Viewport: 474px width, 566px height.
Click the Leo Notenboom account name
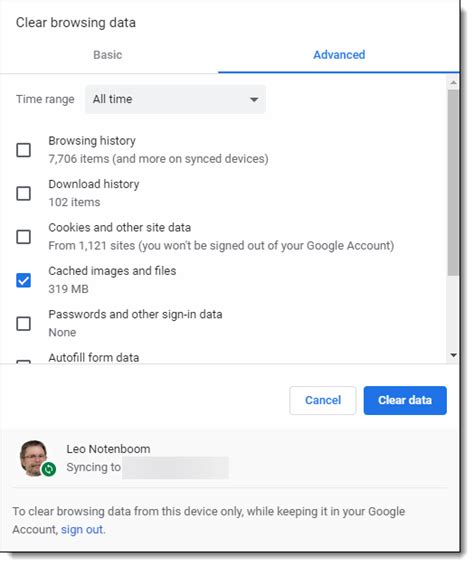pos(108,449)
